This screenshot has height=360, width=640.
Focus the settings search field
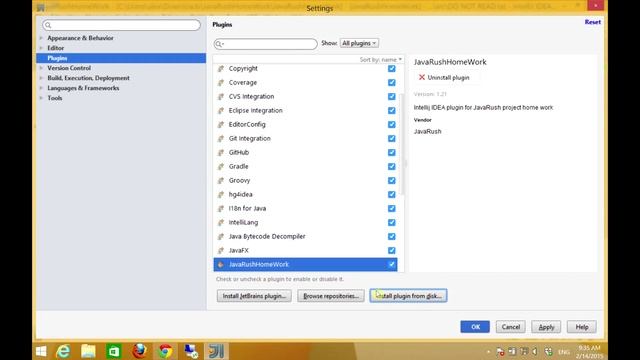[x=121, y=25]
